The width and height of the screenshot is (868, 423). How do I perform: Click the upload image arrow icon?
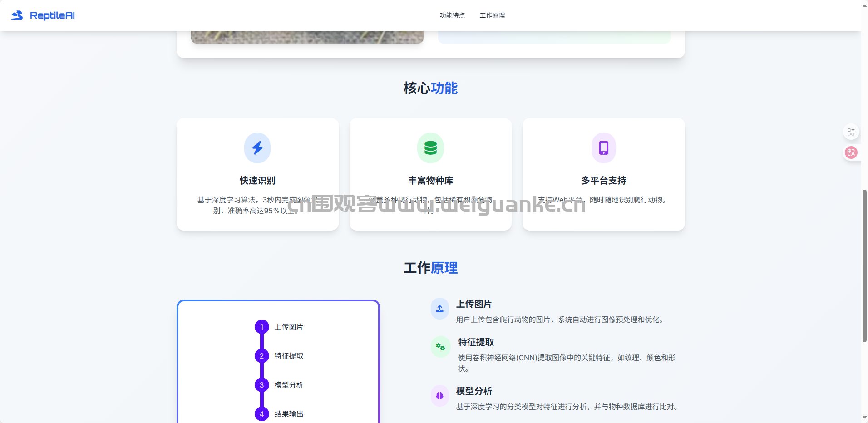click(440, 309)
